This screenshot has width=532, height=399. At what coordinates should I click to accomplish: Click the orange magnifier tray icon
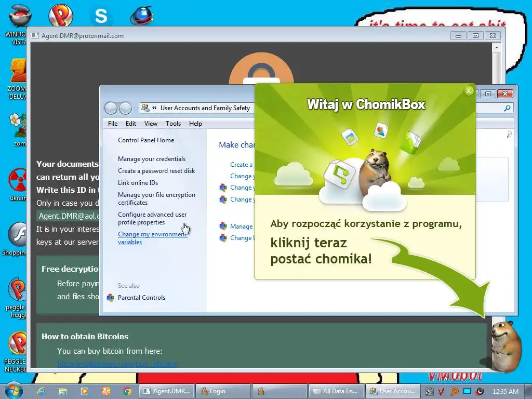454,392
